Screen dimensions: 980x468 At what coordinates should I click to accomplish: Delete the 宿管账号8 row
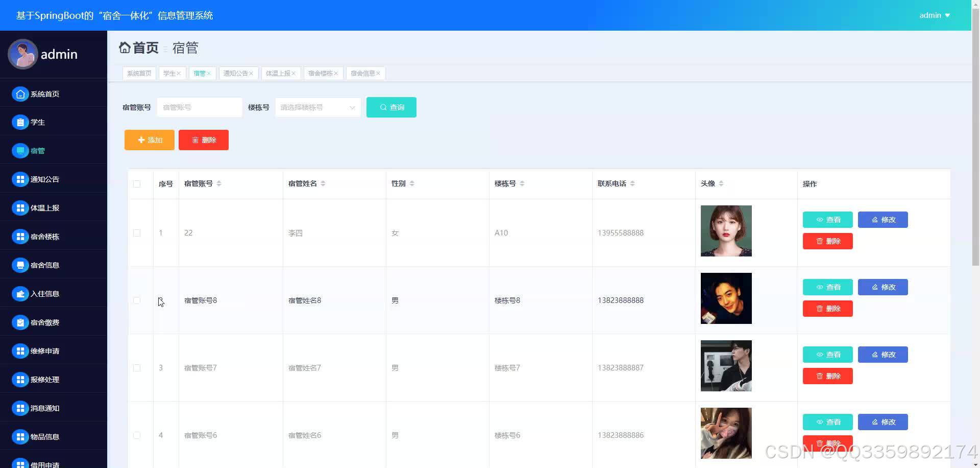coord(828,309)
